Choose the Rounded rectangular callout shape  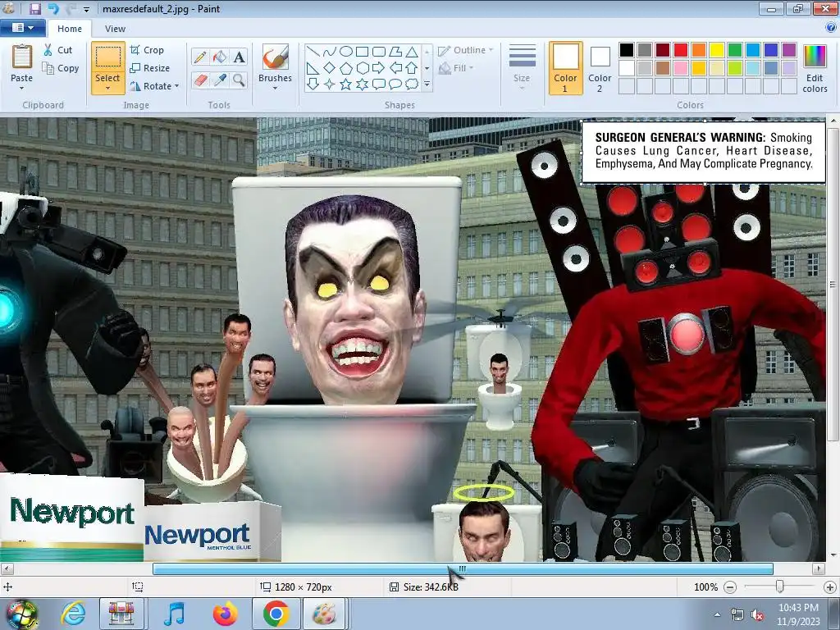click(x=379, y=84)
